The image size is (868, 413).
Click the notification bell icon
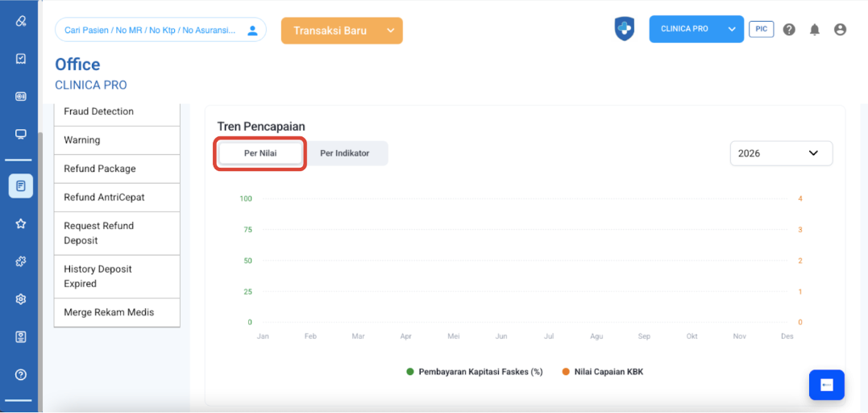[815, 30]
